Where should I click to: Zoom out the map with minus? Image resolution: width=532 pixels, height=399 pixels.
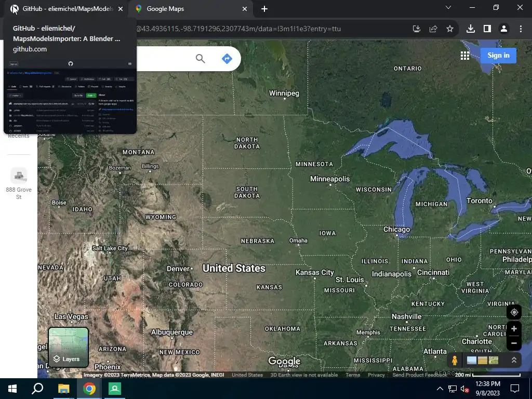[514, 343]
